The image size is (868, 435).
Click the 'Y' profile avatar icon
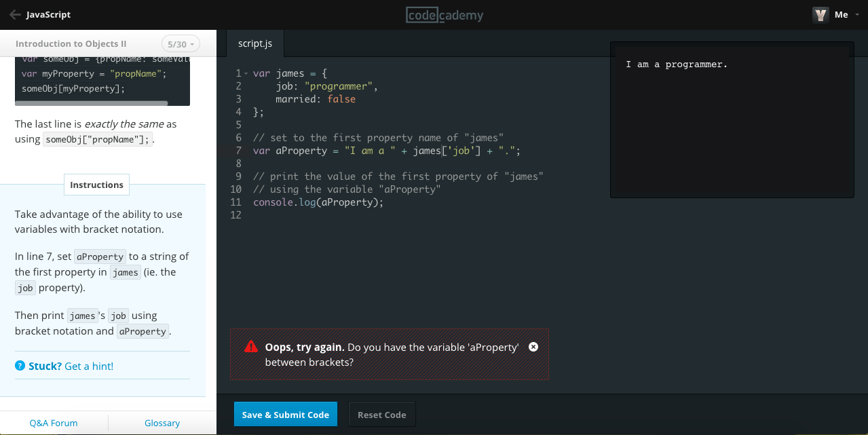point(820,14)
